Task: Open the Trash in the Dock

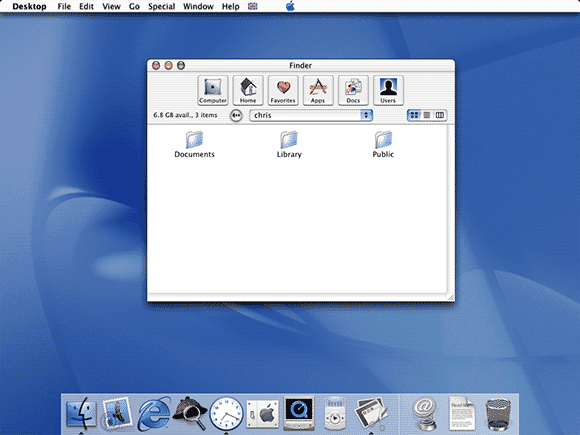Action: click(x=498, y=414)
